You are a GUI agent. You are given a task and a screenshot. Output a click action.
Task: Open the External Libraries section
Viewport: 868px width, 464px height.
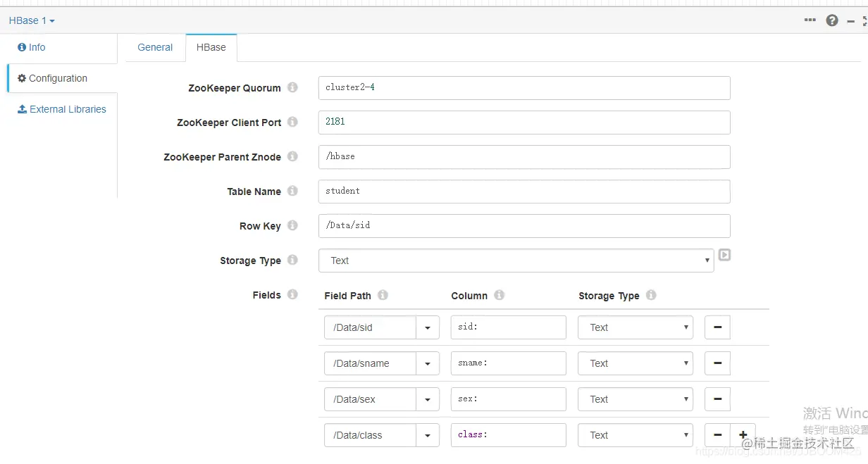62,109
